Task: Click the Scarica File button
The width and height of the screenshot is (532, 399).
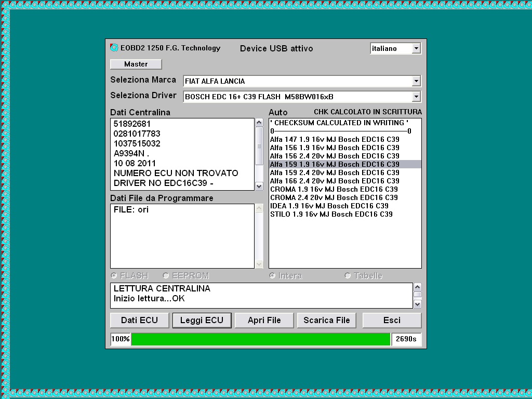Action: [x=327, y=320]
